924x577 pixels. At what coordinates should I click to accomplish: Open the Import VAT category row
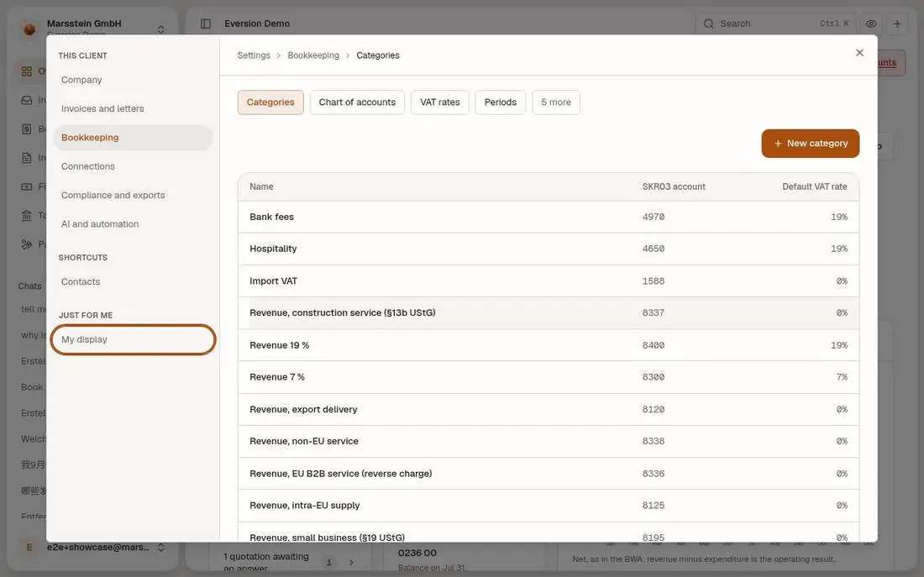coord(548,281)
